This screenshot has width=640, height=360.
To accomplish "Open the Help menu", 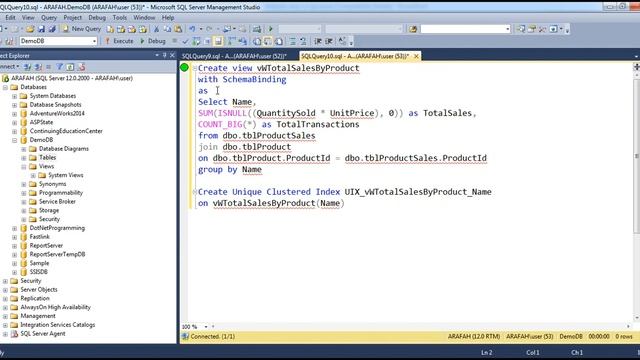I will [x=168, y=18].
